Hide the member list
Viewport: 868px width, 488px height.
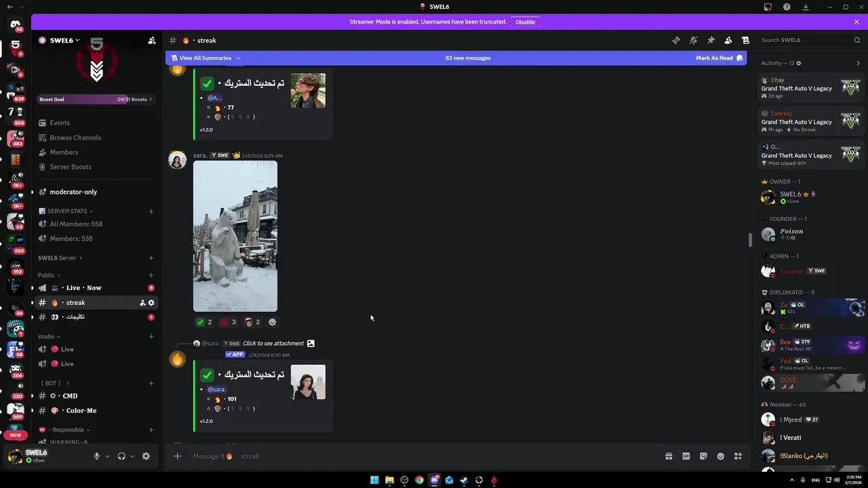[x=728, y=40]
